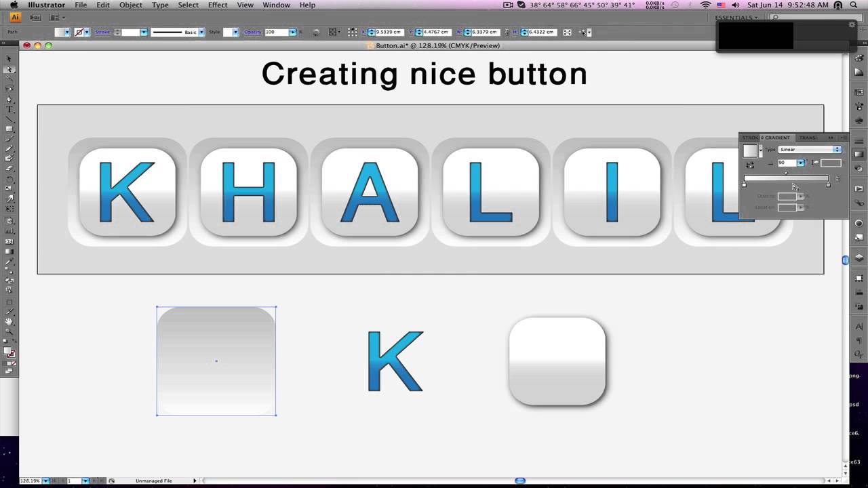Viewport: 868px width, 488px height.
Task: Select the Zoom tool
Action: pyautogui.click(x=9, y=331)
